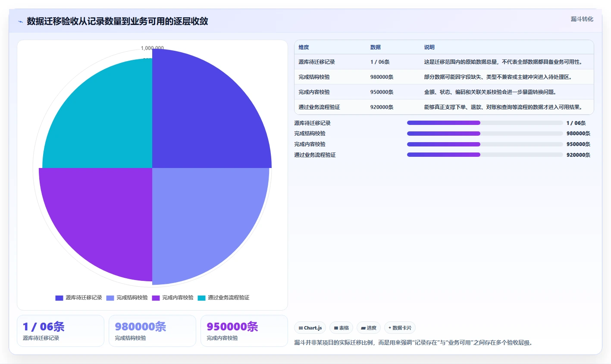
Task: Select the 进度 tag
Action: pyautogui.click(x=369, y=328)
